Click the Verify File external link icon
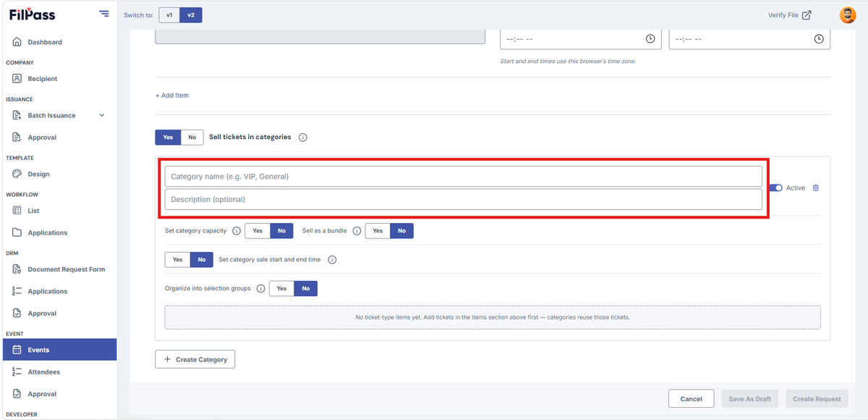Image resolution: width=868 pixels, height=420 pixels. tap(807, 15)
